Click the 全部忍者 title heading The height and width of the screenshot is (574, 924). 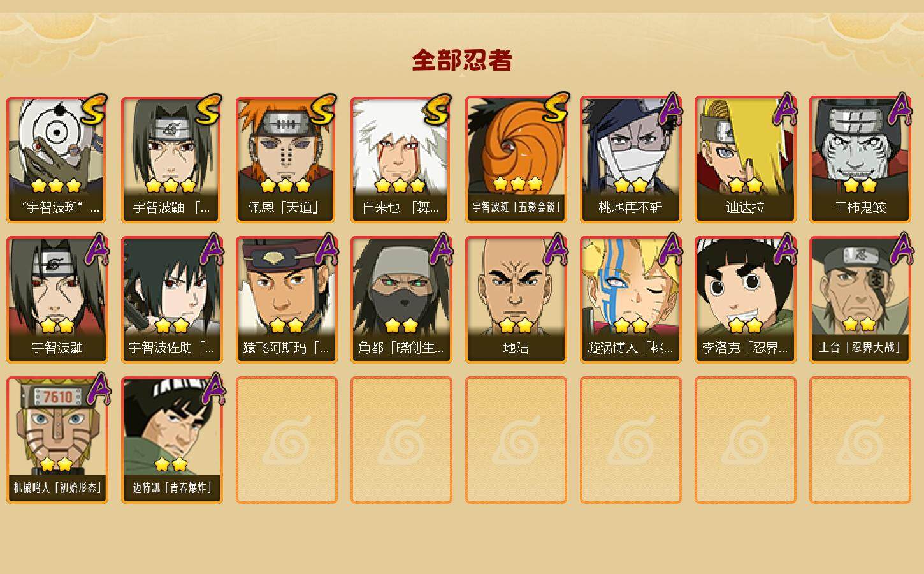462,60
